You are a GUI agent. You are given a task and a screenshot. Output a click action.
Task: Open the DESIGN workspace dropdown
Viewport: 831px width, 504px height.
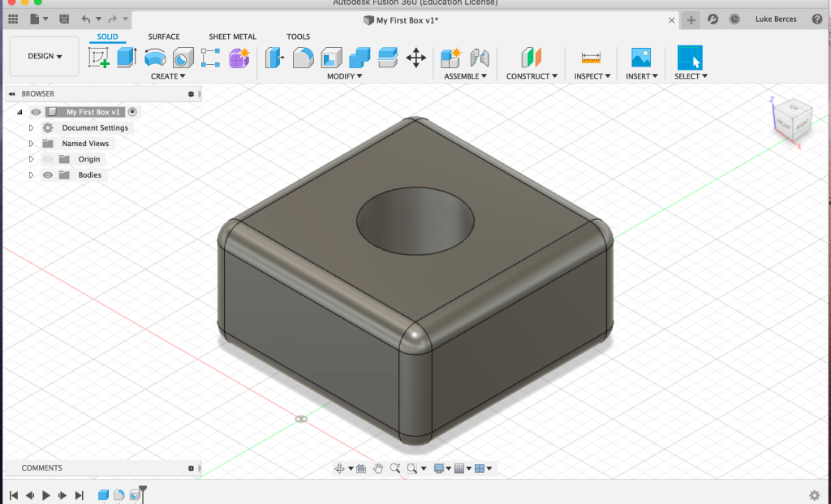coord(45,56)
